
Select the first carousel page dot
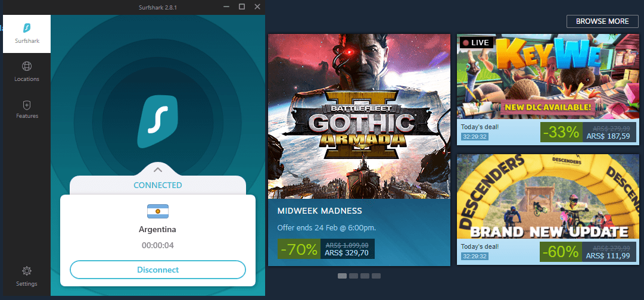click(342, 276)
